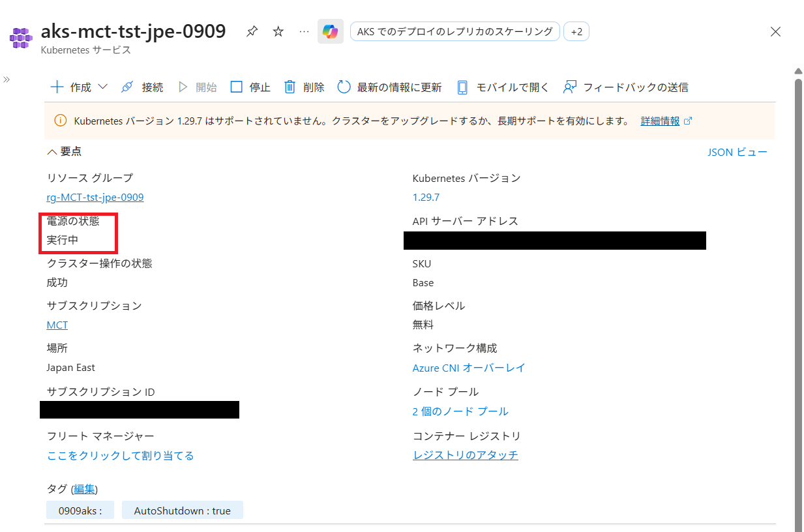Select the Japan East location value

coord(71,368)
